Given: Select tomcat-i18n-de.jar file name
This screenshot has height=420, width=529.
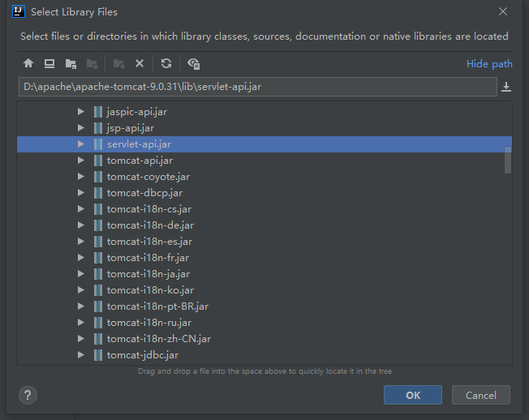Looking at the screenshot, I should click(x=150, y=225).
